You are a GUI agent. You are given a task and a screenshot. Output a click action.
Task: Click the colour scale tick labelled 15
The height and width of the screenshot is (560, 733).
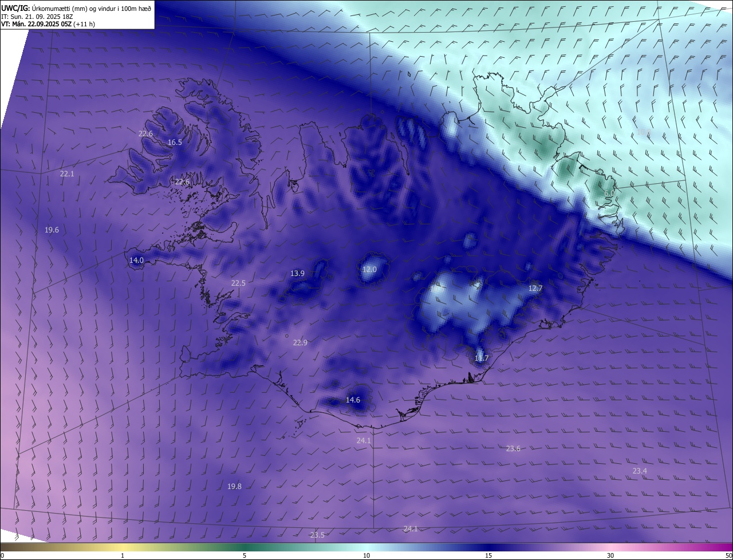coord(488,555)
